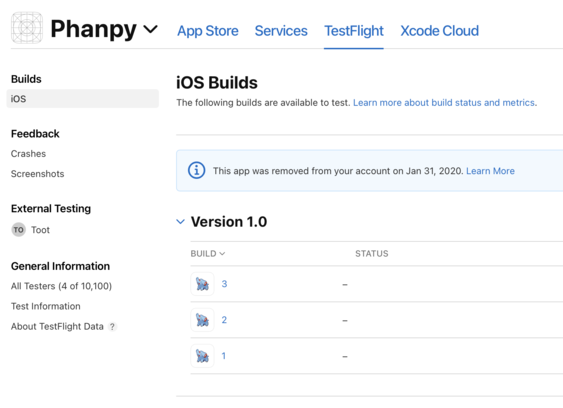Click the Phanpy app placeholder icon

(27, 28)
